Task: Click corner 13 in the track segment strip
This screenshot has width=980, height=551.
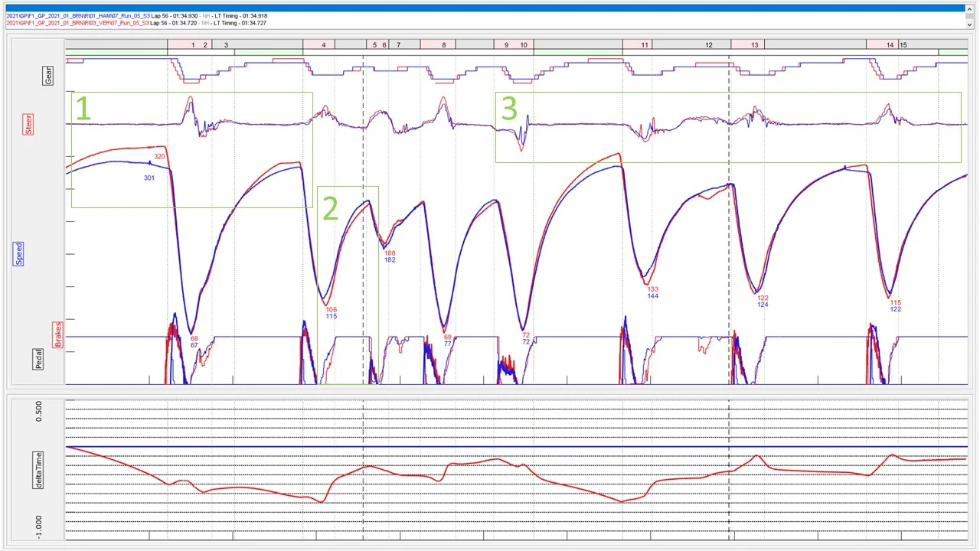Action: click(x=754, y=45)
